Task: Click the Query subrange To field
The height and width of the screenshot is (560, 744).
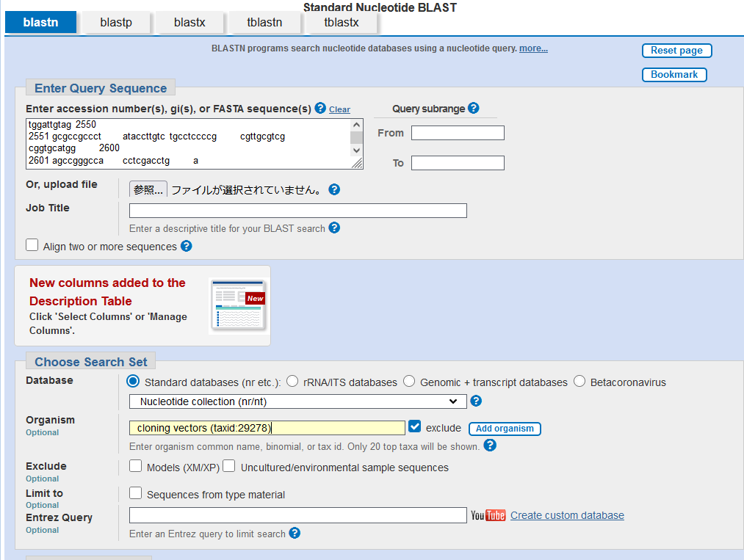Action: click(458, 163)
